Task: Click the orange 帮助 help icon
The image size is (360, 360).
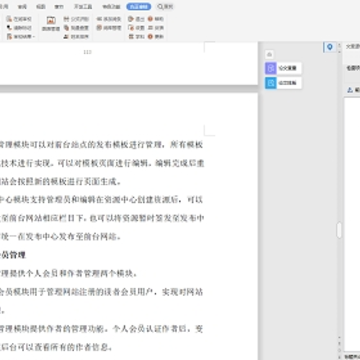Action: tap(150, 19)
